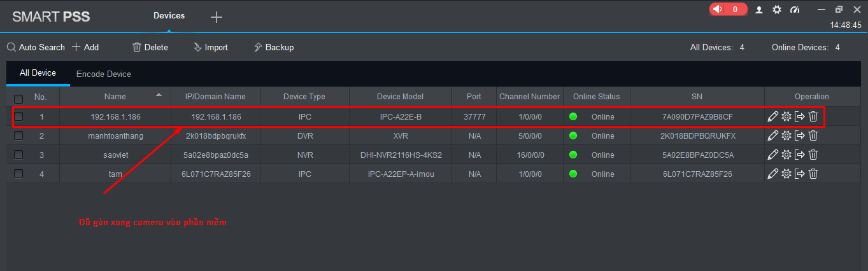Tick the checkbox for row 1 device
This screenshot has width=868, height=271.
18,116
